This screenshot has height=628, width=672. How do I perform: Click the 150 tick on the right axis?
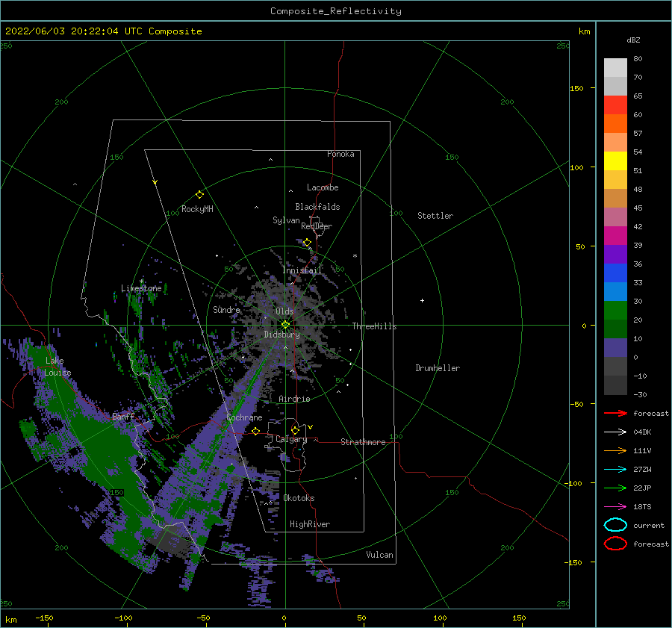[x=576, y=88]
